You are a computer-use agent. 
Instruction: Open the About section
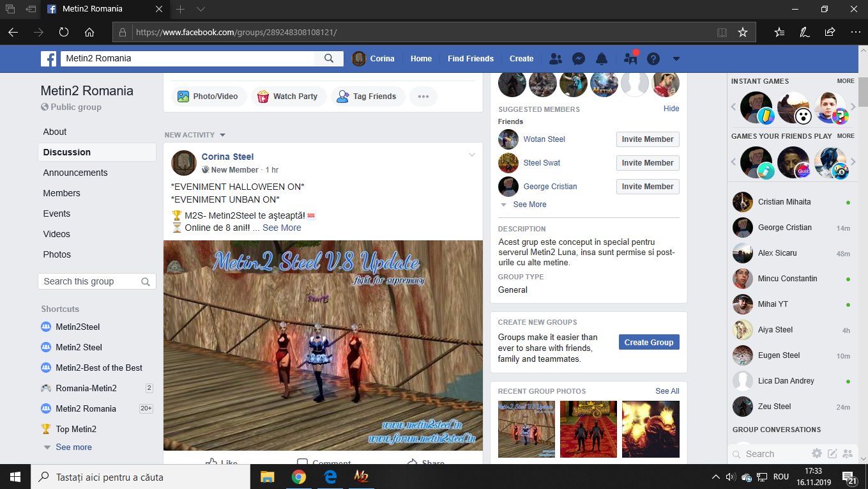(55, 132)
